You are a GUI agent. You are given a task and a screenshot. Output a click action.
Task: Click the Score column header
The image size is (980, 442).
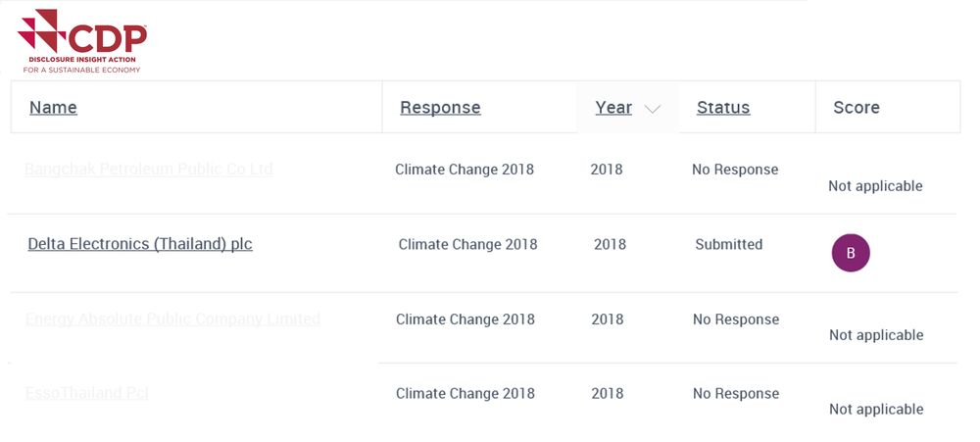857,108
